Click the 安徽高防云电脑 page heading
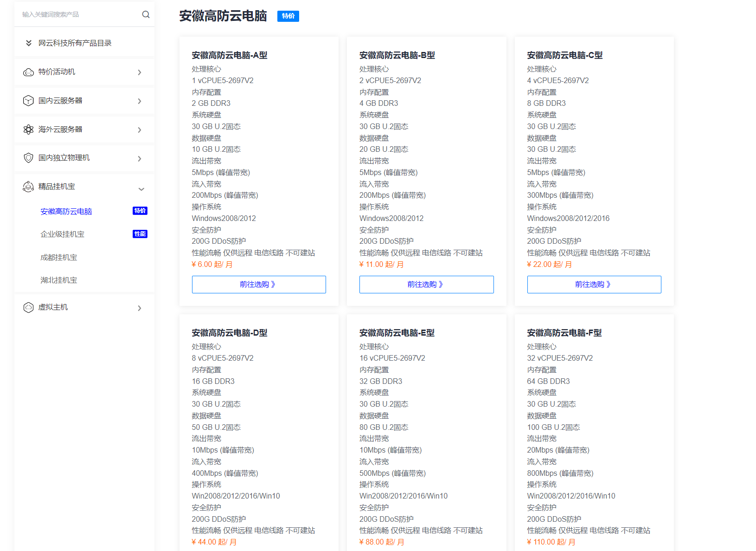The height and width of the screenshot is (551, 756). coord(223,16)
